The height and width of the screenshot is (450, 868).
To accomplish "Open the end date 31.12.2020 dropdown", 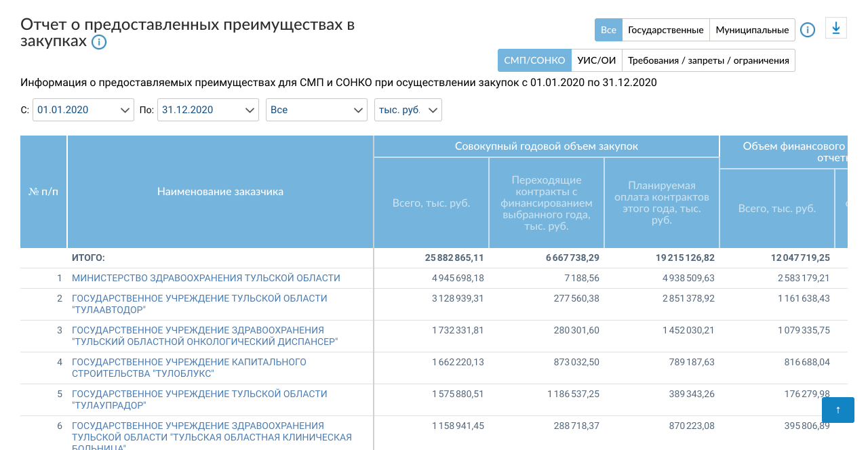I will coord(208,110).
